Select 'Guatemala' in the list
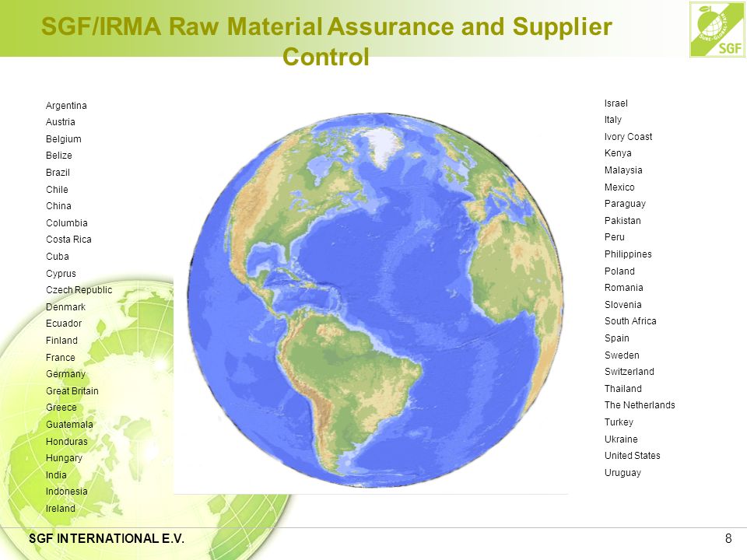 click(69, 425)
